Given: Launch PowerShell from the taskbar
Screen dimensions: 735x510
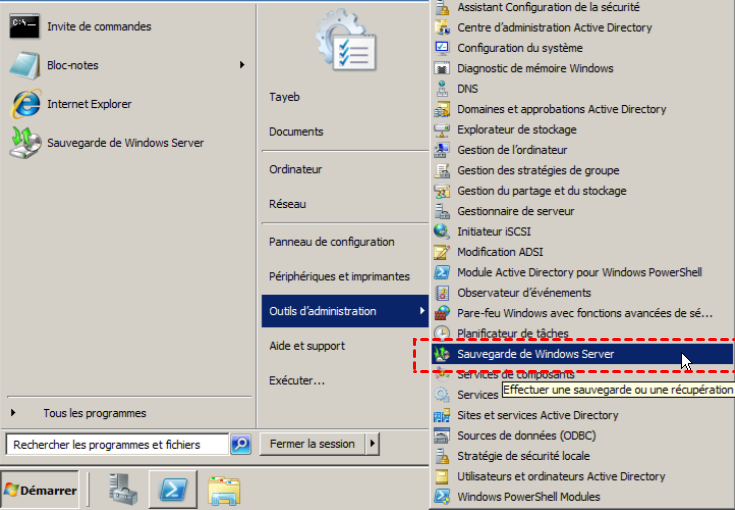Looking at the screenshot, I should point(173,490).
